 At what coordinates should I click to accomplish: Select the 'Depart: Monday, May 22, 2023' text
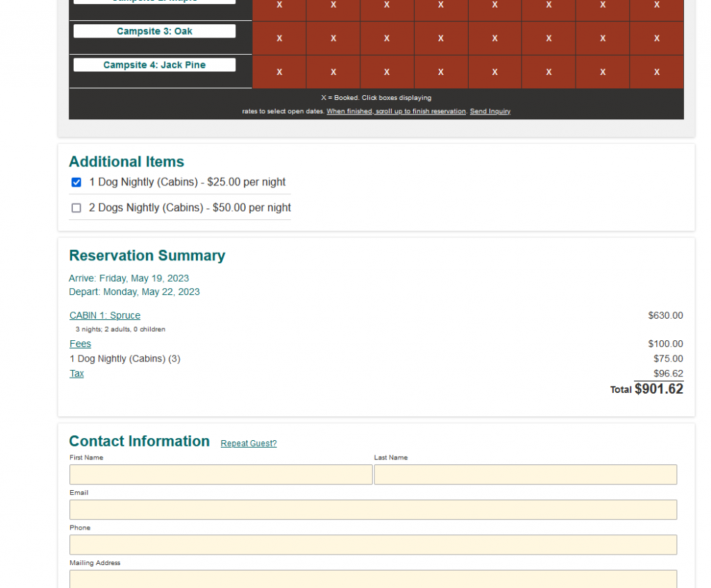tap(134, 292)
